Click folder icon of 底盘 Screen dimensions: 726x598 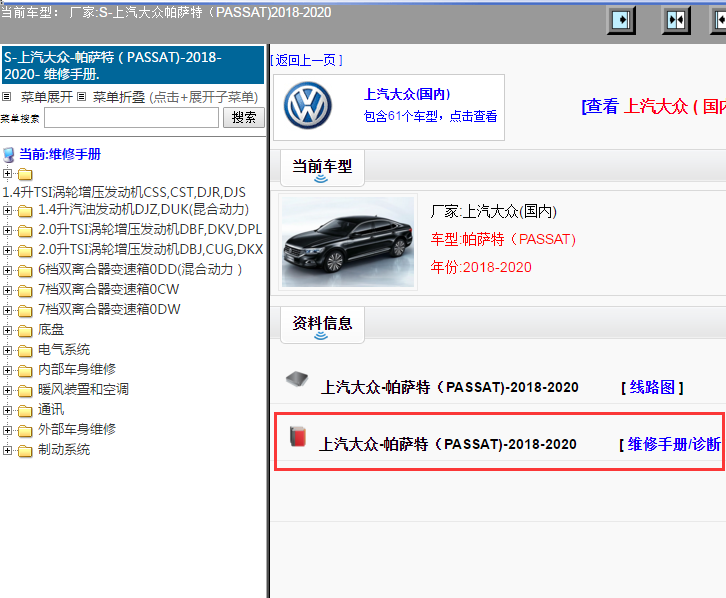[25, 330]
